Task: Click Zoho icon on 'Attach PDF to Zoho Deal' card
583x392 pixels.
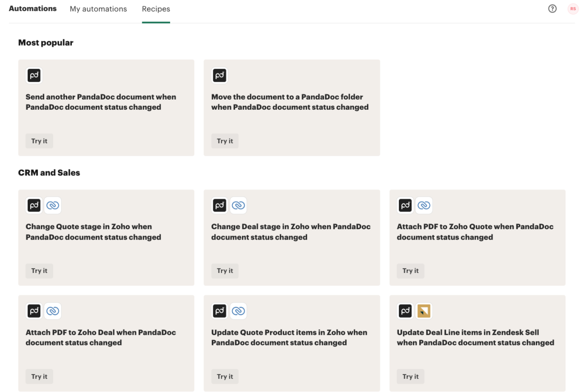Action: tap(53, 311)
